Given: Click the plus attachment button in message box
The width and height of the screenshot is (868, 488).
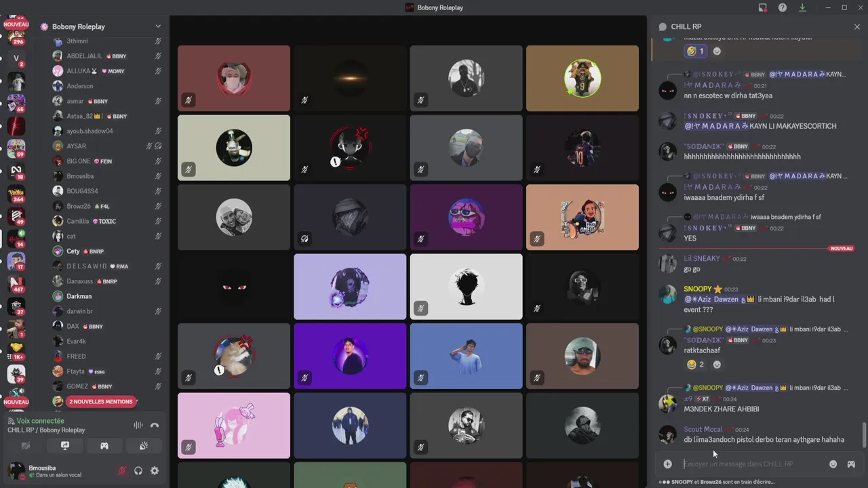Looking at the screenshot, I should [x=668, y=464].
